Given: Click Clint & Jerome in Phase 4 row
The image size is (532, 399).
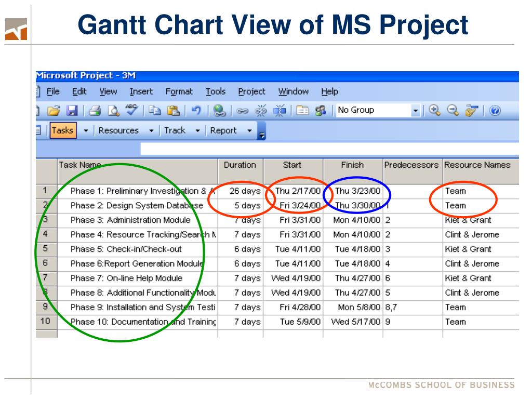Looking at the screenshot, I should 481,235.
